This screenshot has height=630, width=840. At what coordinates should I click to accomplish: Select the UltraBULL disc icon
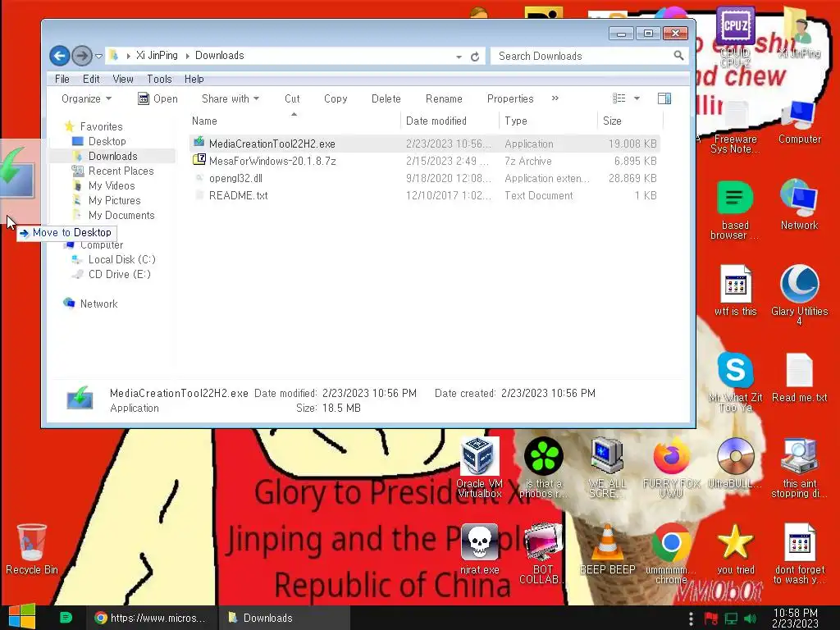click(x=735, y=464)
